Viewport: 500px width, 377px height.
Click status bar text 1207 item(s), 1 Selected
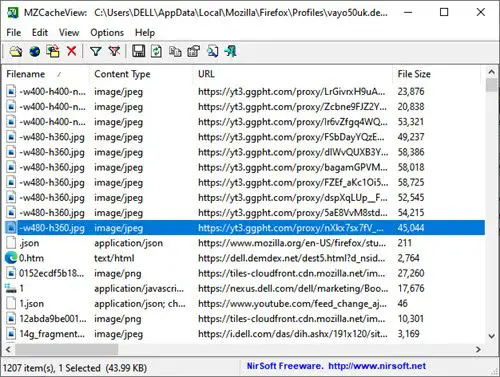pyautogui.click(x=52, y=368)
